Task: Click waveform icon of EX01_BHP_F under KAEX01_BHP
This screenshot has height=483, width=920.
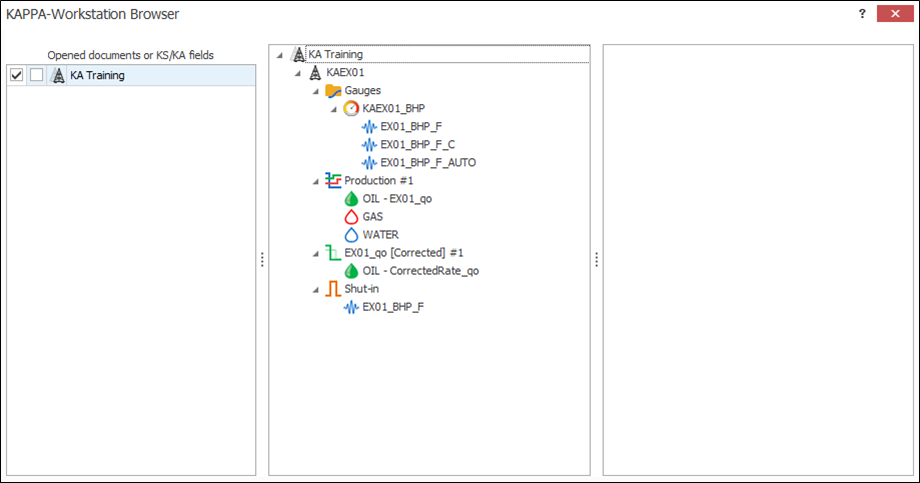Action: (x=369, y=126)
